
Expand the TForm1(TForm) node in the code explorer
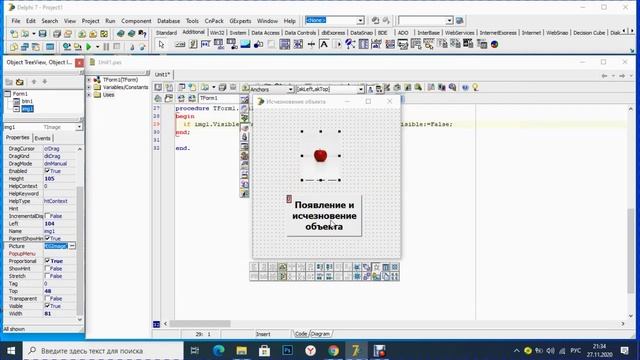tap(89, 80)
